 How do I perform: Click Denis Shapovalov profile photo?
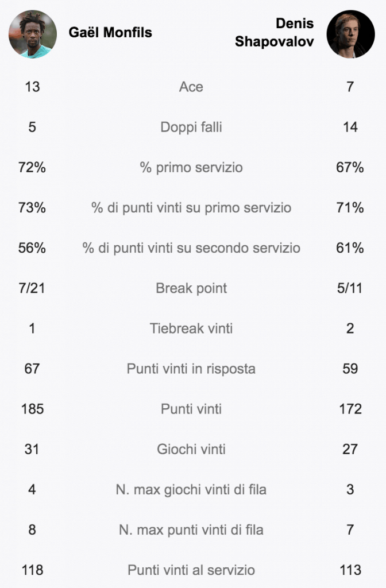[x=350, y=34]
